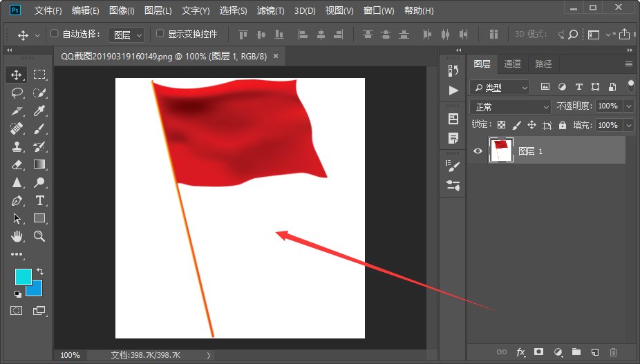Enable the auto-select (自动选择) checkbox
The image size is (640, 364).
pyautogui.click(x=55, y=33)
